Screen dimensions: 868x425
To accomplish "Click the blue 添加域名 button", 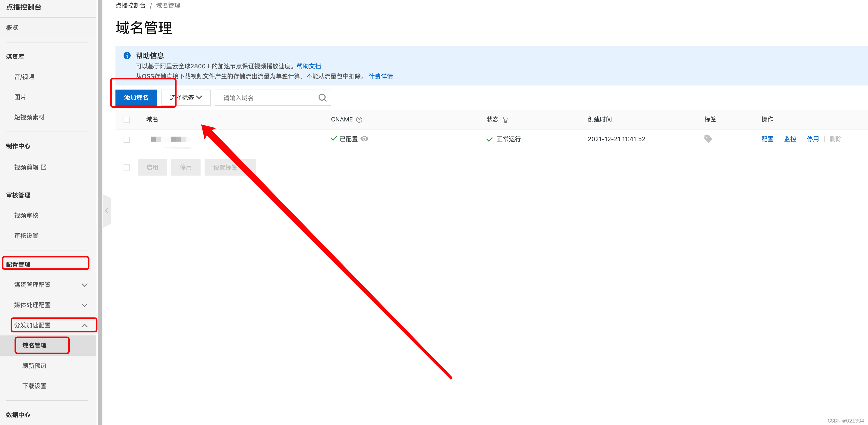I will (136, 98).
